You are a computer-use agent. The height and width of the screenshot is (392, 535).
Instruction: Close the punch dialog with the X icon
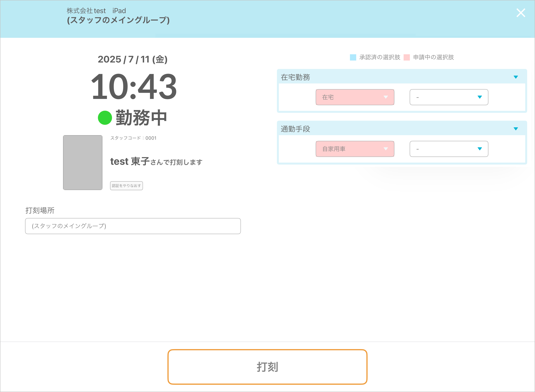point(521,13)
